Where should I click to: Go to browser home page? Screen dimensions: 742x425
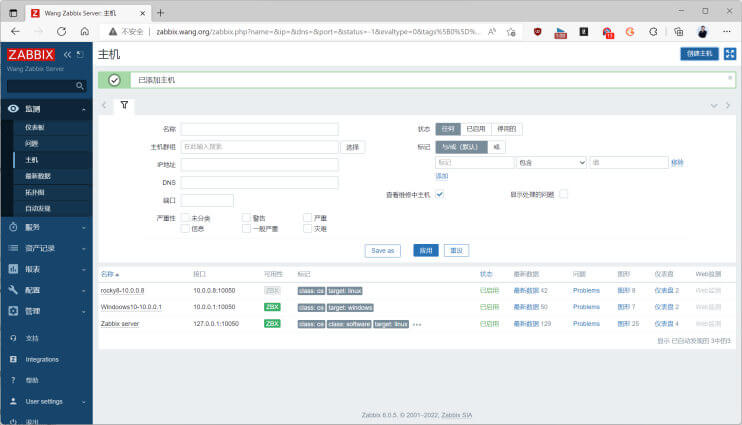85,32
